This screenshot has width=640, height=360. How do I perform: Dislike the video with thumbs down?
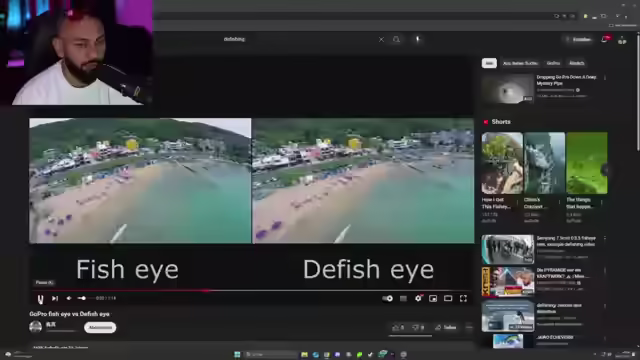coord(418,327)
